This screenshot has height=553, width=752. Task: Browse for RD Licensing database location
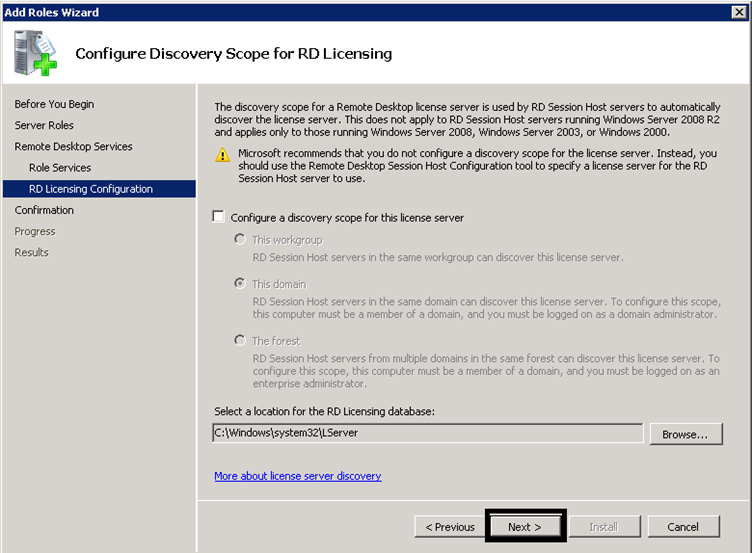pos(685,434)
